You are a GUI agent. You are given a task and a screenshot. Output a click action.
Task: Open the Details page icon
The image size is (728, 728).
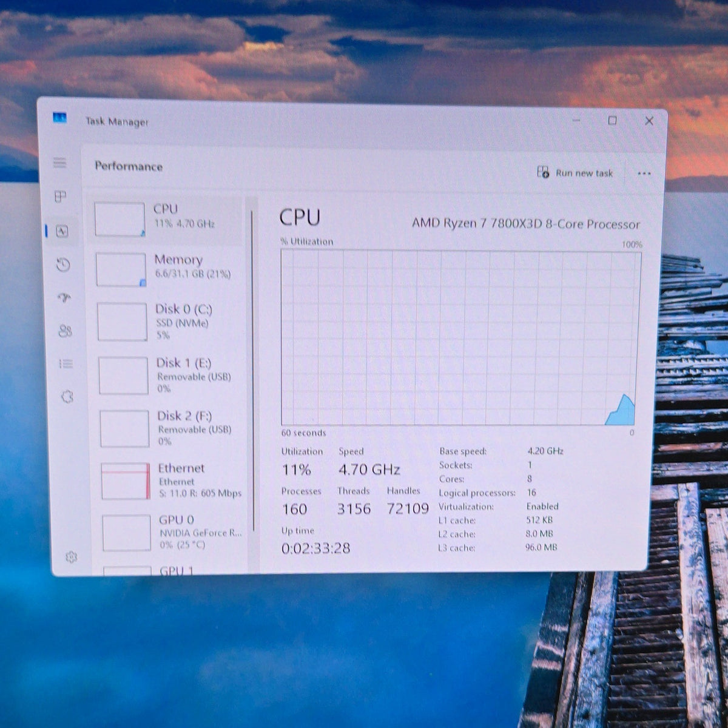point(66,364)
